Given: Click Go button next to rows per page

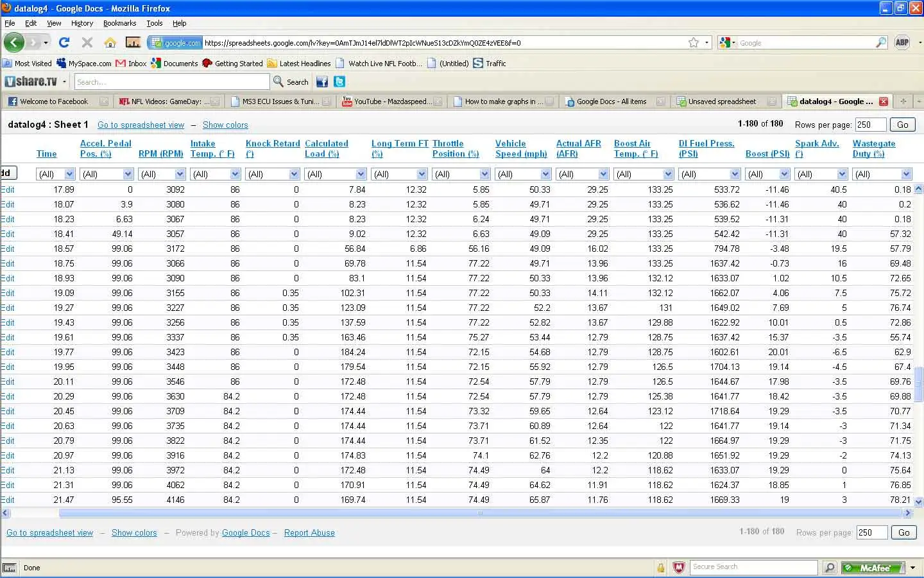Looking at the screenshot, I should 903,125.
